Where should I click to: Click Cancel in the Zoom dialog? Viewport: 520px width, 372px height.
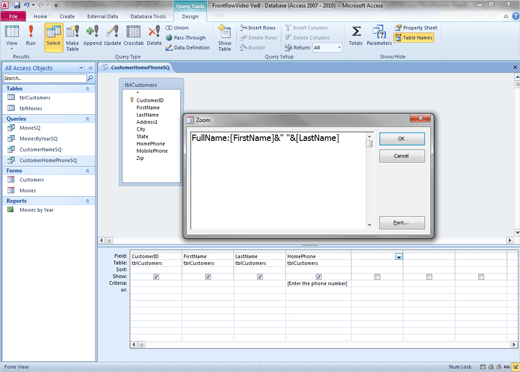point(402,156)
